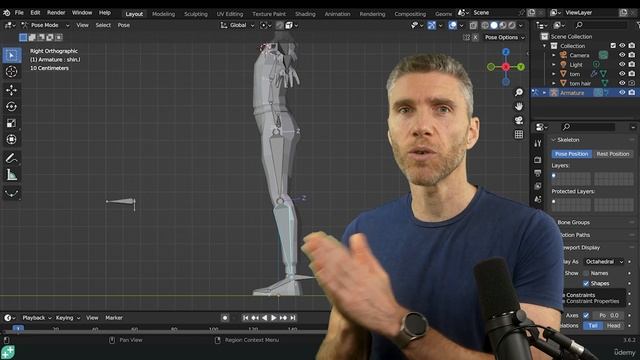Click the pan view hand icon

pos(519,107)
